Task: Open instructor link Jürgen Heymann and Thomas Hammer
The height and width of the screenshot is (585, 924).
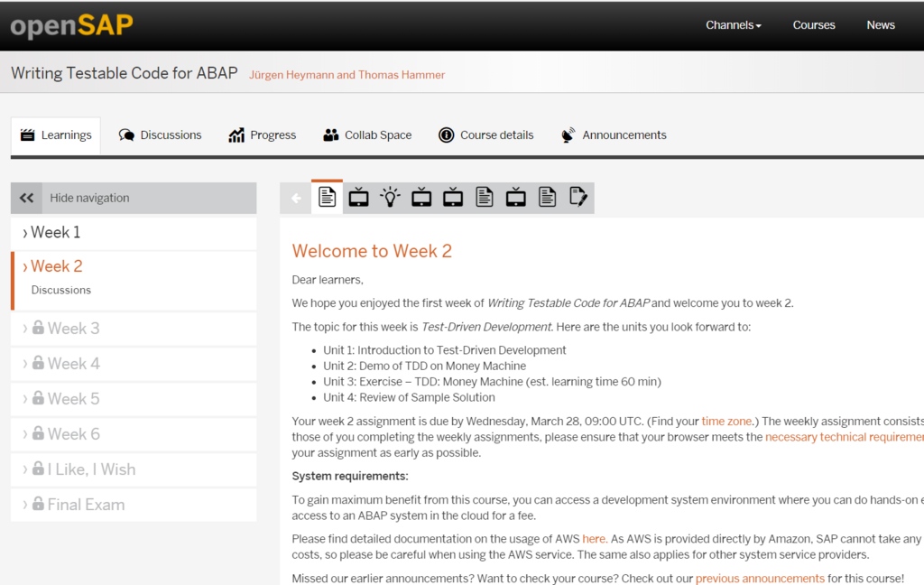Action: click(346, 75)
